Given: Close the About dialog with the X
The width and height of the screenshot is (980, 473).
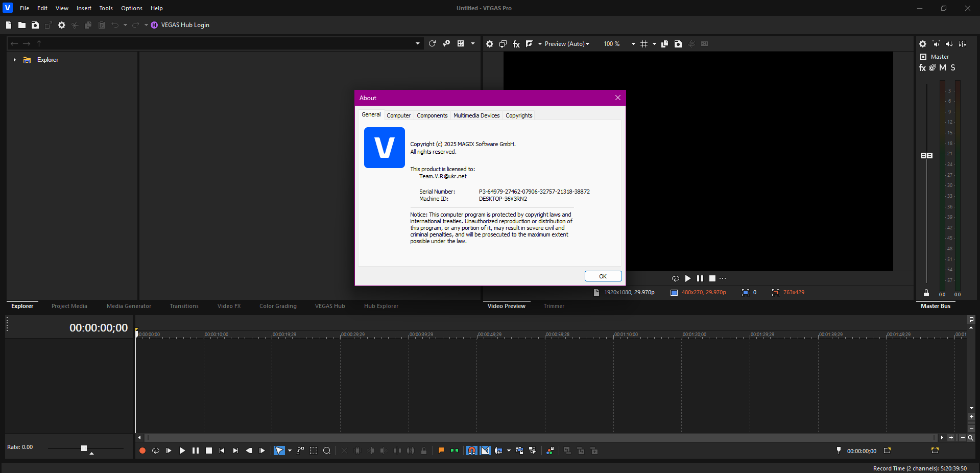Looking at the screenshot, I should (x=618, y=98).
